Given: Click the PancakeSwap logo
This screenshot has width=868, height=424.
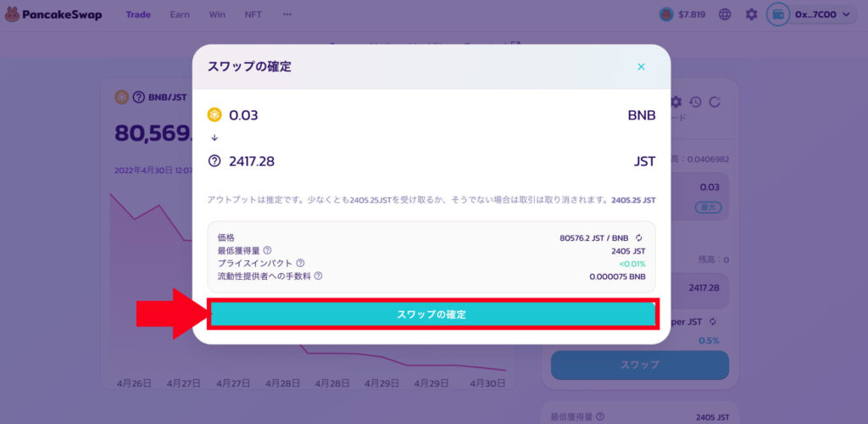Looking at the screenshot, I should pyautogui.click(x=53, y=14).
